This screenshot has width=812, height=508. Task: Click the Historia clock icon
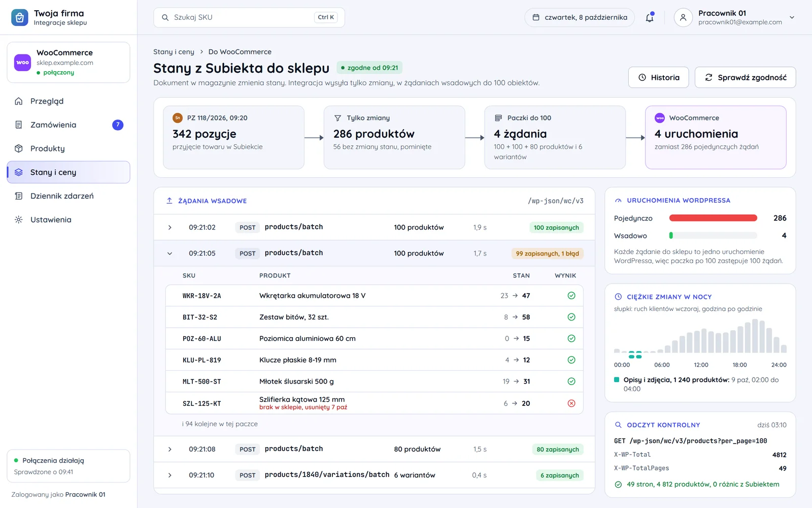[642, 77]
